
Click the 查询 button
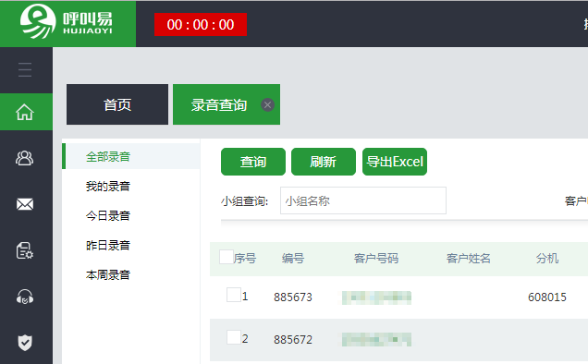coord(253,162)
